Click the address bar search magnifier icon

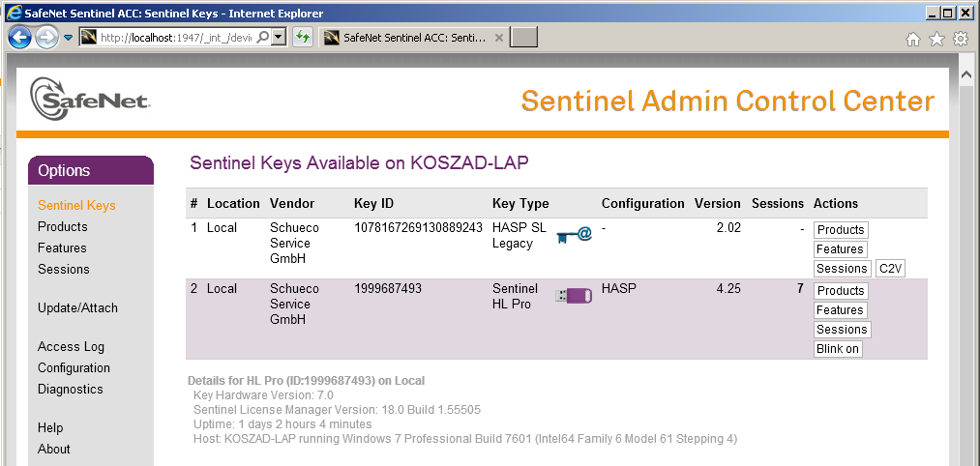[263, 38]
